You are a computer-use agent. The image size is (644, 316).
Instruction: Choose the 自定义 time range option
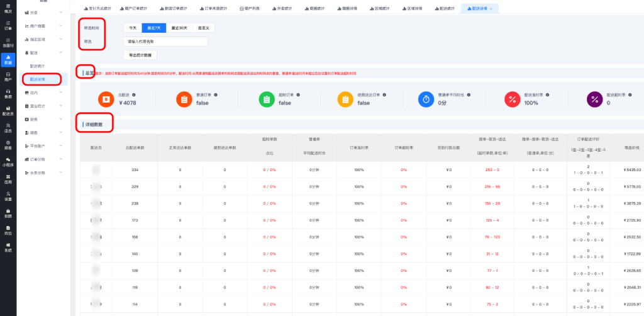tap(203, 28)
